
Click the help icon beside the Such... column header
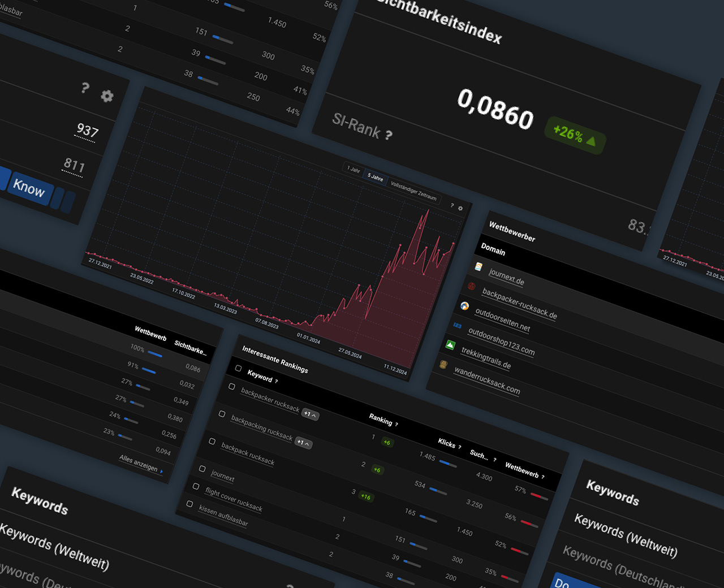(494, 460)
